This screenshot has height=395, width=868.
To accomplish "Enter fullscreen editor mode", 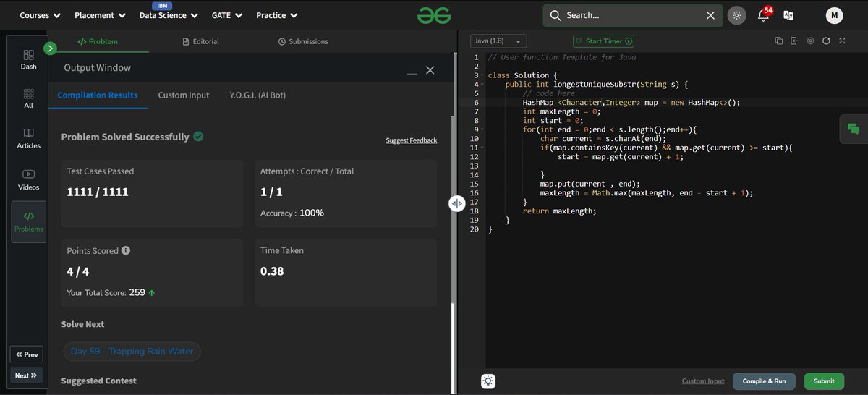I will (842, 41).
